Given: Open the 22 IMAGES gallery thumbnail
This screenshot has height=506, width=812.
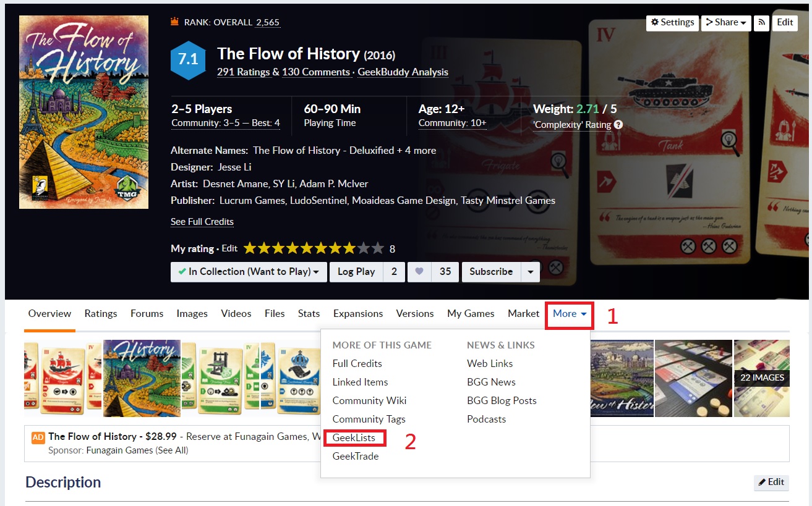Looking at the screenshot, I should click(761, 378).
